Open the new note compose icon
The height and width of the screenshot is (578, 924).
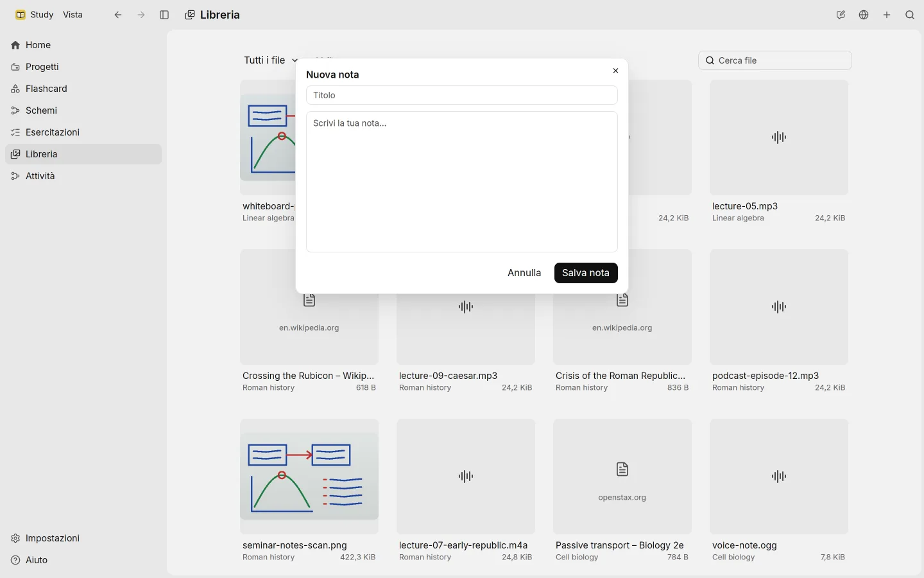[841, 15]
